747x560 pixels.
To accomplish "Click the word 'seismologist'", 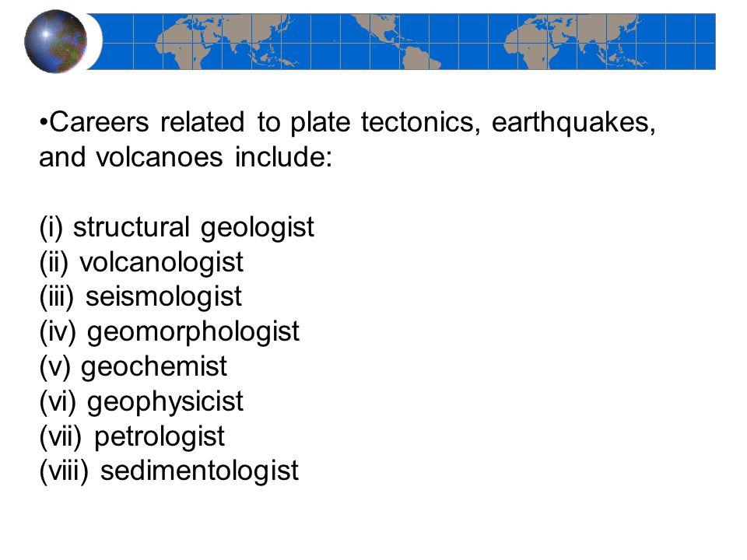I will pyautogui.click(x=163, y=296).
